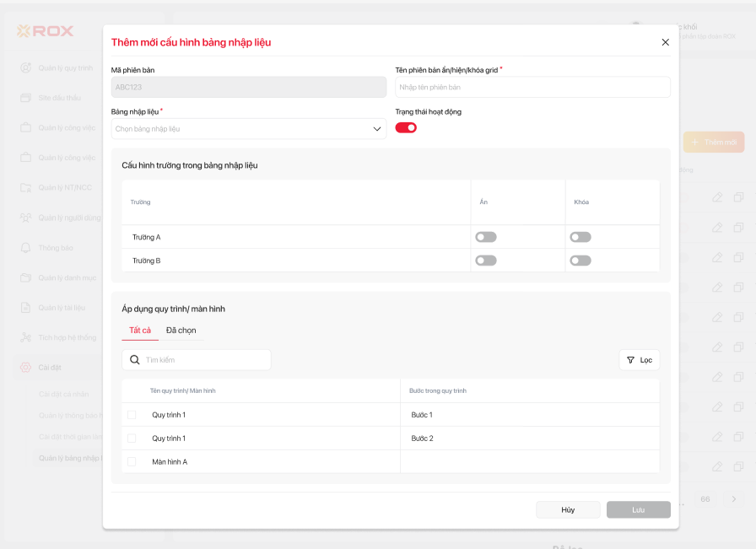The width and height of the screenshot is (756, 549).
Task: Click the ROX logo in the sidebar
Action: (x=46, y=31)
